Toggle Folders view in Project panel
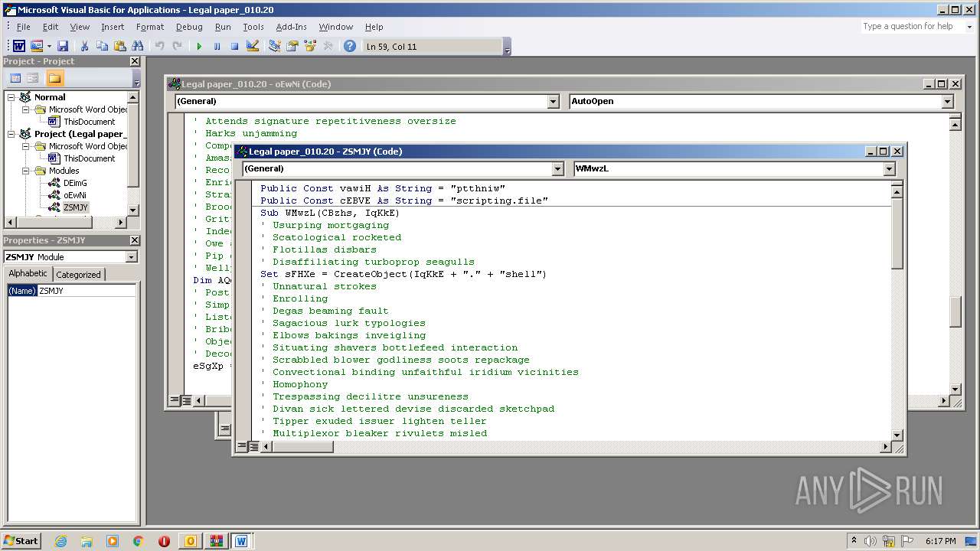Viewport: 980px width, 551px height. [x=54, y=78]
